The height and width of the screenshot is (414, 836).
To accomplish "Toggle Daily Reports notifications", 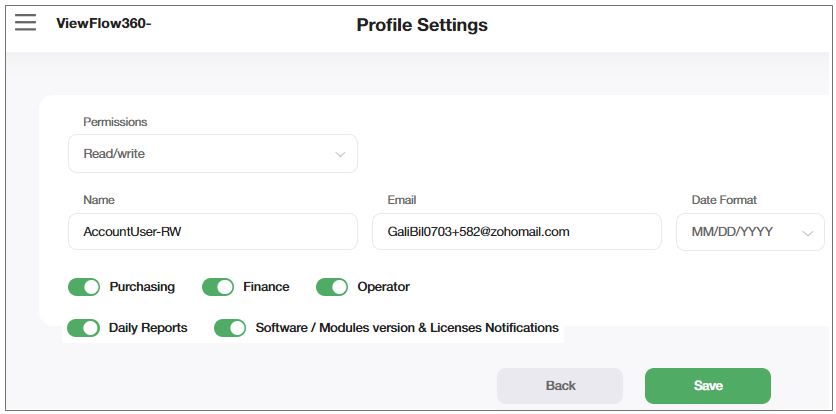I will point(84,328).
